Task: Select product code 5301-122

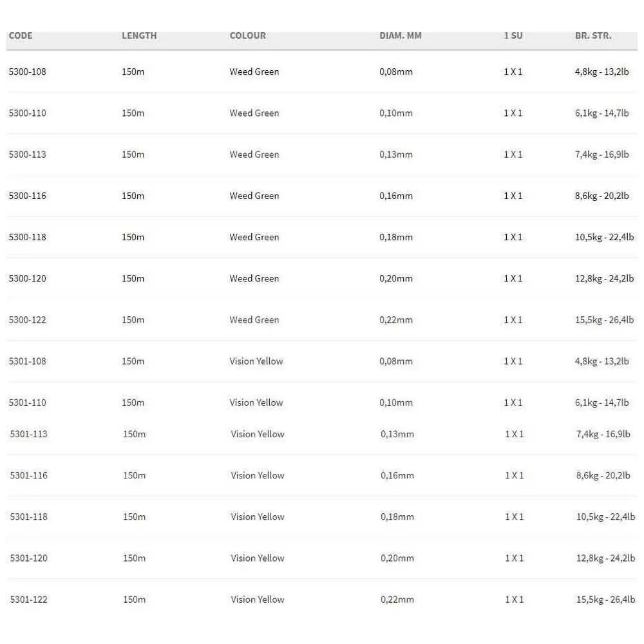Action: (x=29, y=600)
